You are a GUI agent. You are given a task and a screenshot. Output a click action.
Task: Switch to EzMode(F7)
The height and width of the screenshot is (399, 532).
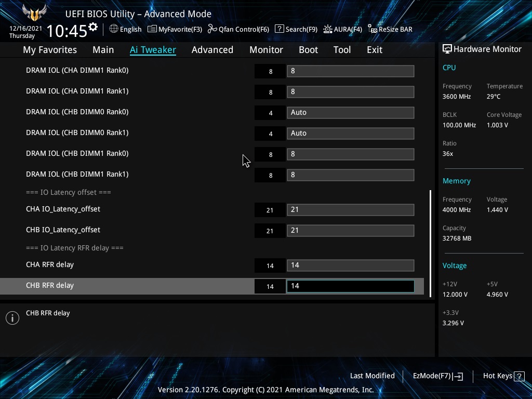tap(432, 376)
